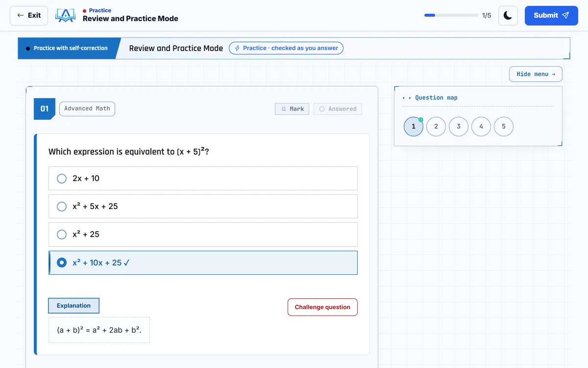Mark this question for review
The image size is (588, 368).
point(292,109)
